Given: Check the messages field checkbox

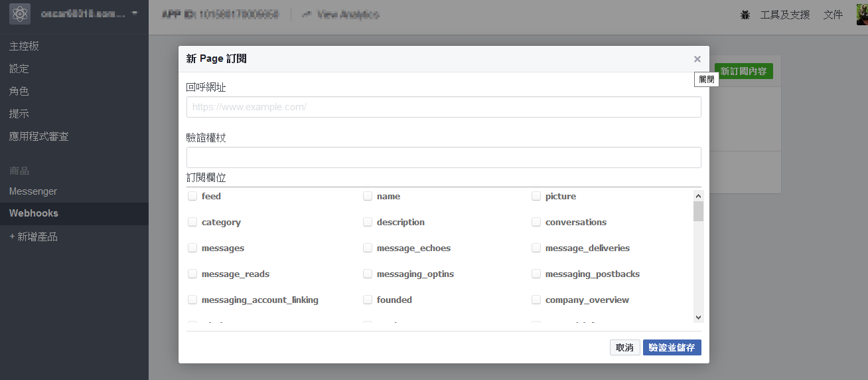Looking at the screenshot, I should pos(192,248).
